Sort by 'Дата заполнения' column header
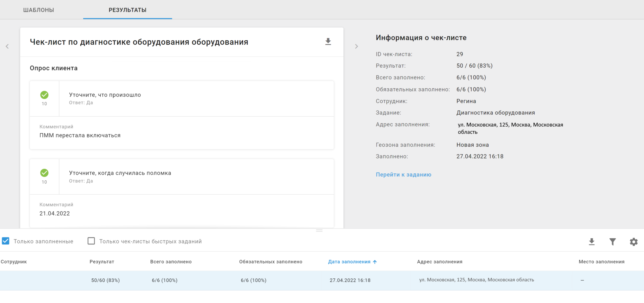 click(x=349, y=262)
